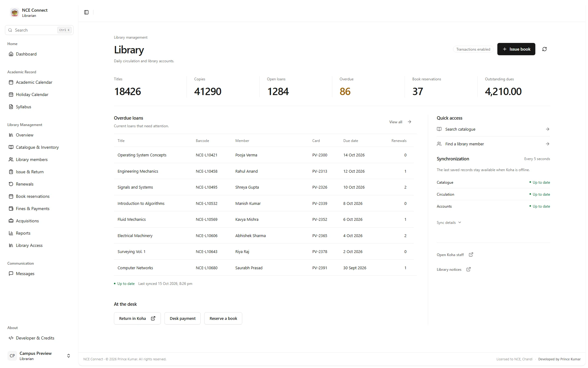This screenshot has height=368, width=588.
Task: Click the Return in Koha button
Action: click(137, 318)
